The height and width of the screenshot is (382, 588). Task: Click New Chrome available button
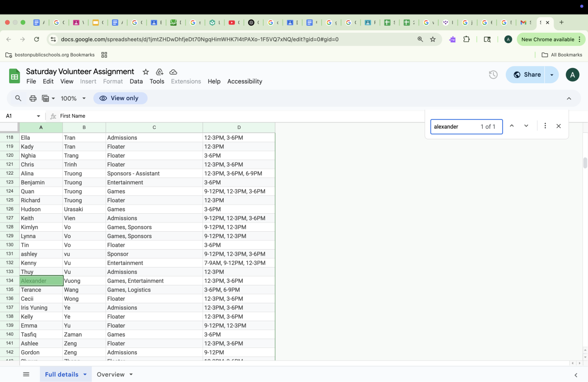[x=548, y=40]
